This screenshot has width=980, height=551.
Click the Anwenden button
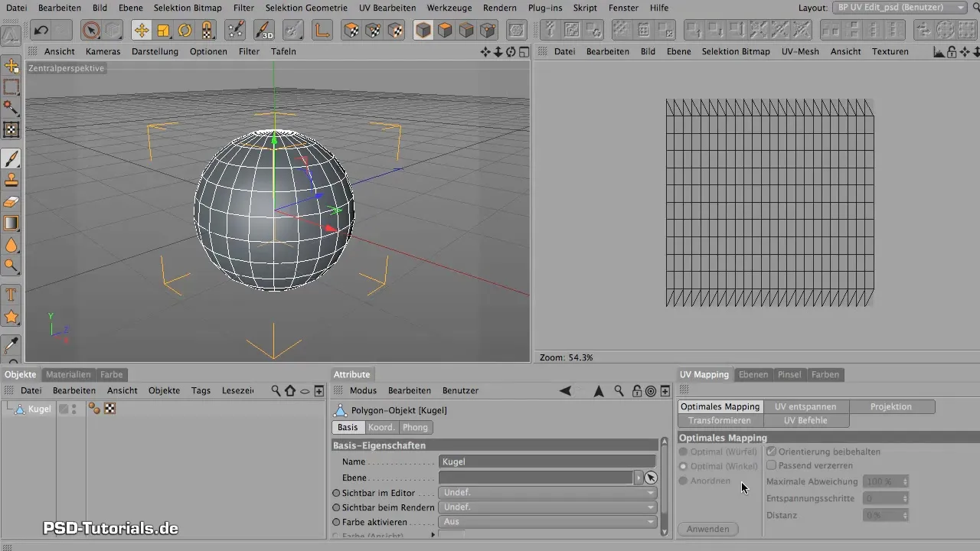708,529
